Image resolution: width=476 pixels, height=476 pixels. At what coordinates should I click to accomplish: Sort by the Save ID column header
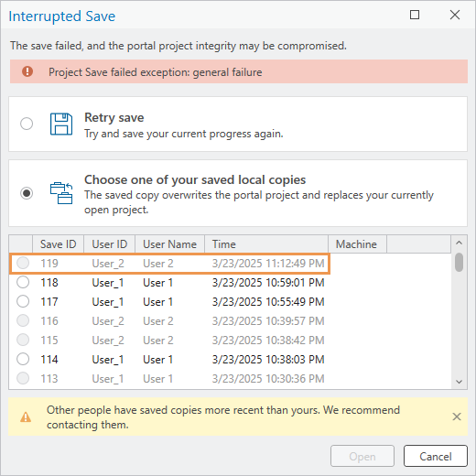(x=58, y=244)
